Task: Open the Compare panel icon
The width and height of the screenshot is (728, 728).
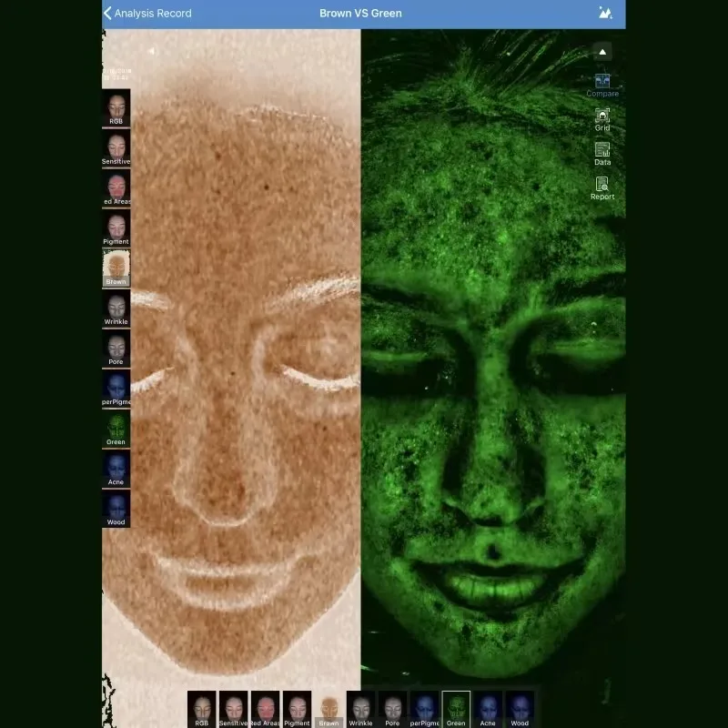Action: point(602,85)
